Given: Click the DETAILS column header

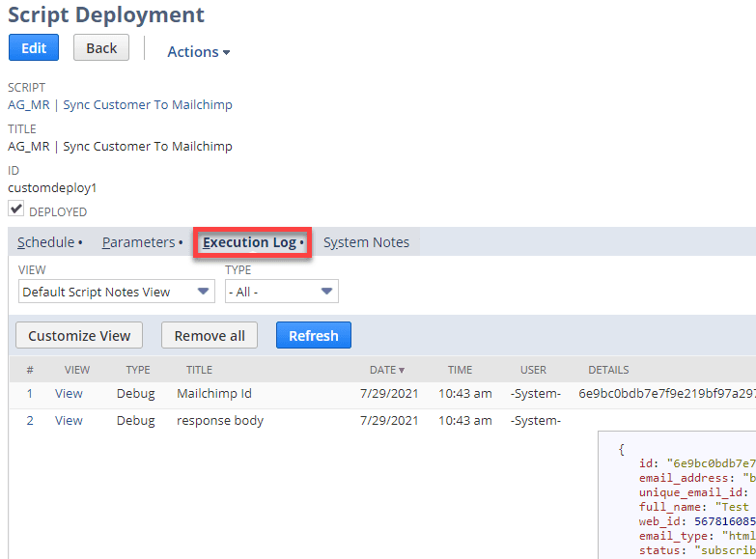Looking at the screenshot, I should pos(608,370).
